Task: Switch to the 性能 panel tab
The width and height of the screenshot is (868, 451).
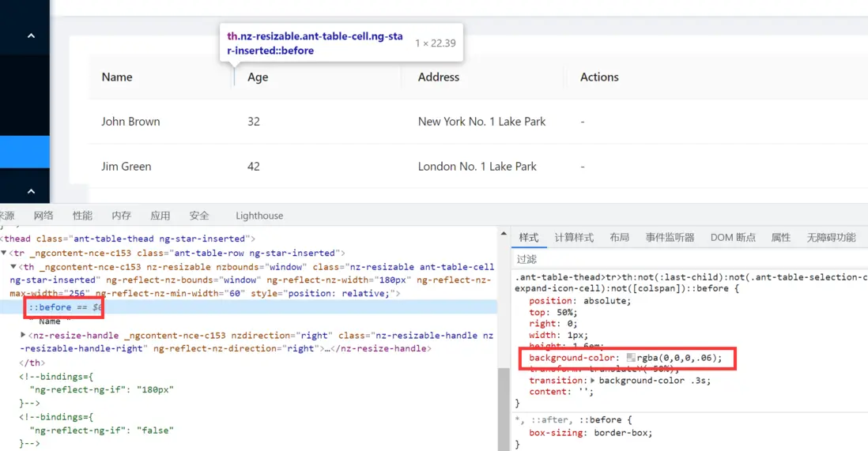Action: (82, 216)
